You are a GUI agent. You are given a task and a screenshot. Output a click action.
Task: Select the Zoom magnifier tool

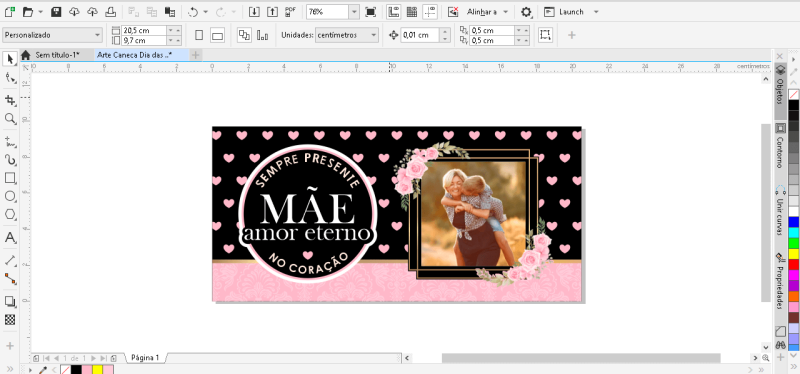[10, 119]
